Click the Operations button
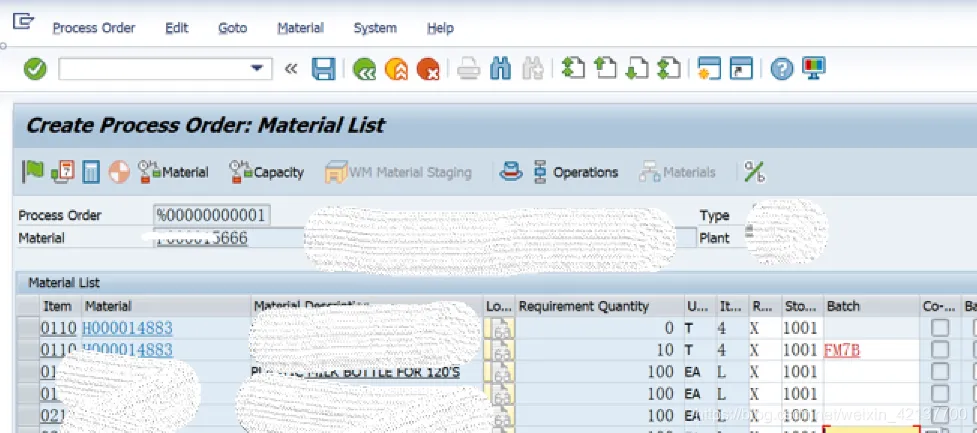 coord(576,172)
